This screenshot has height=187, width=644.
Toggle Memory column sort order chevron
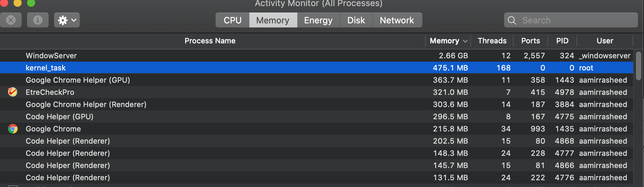pyautogui.click(x=465, y=41)
